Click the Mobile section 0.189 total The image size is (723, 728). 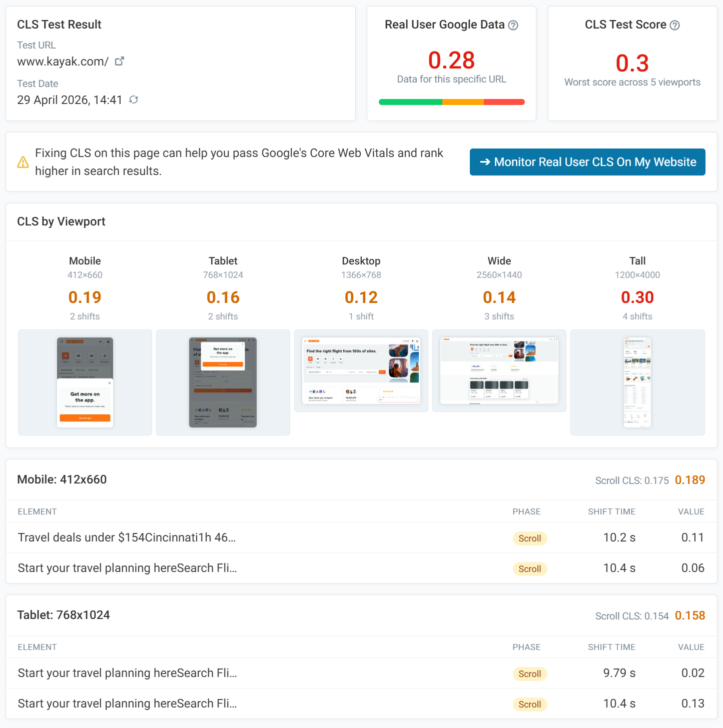point(690,480)
